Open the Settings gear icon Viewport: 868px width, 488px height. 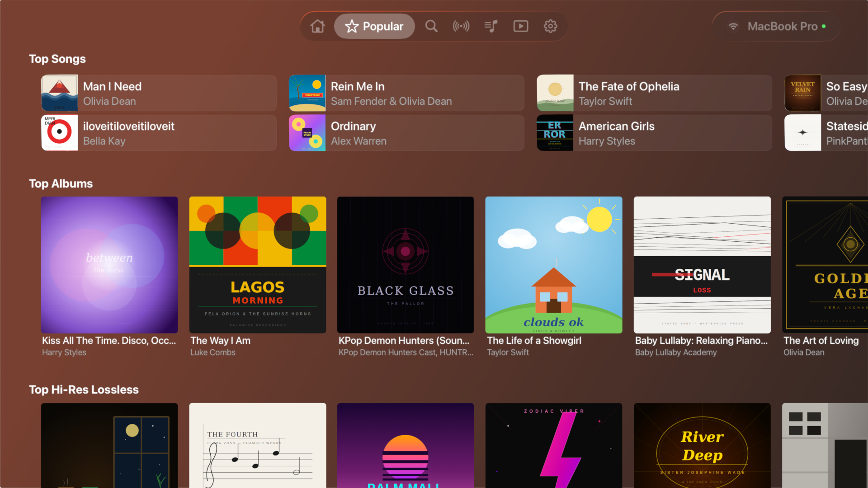point(551,26)
